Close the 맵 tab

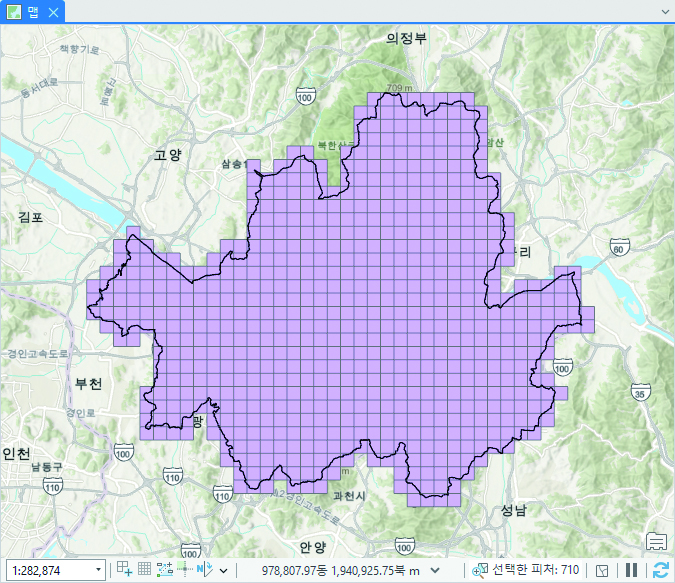[x=54, y=11]
